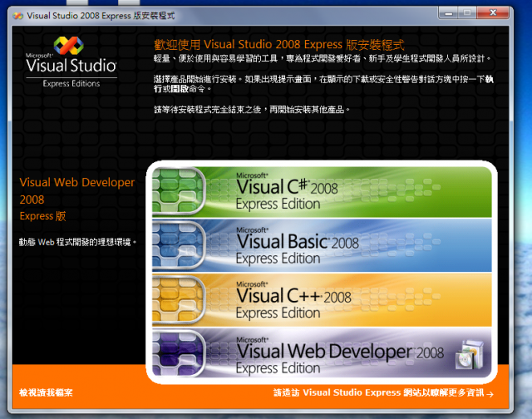The height and width of the screenshot is (419, 532).
Task: Click the blue Visual Basic tile icon
Action: (x=178, y=245)
